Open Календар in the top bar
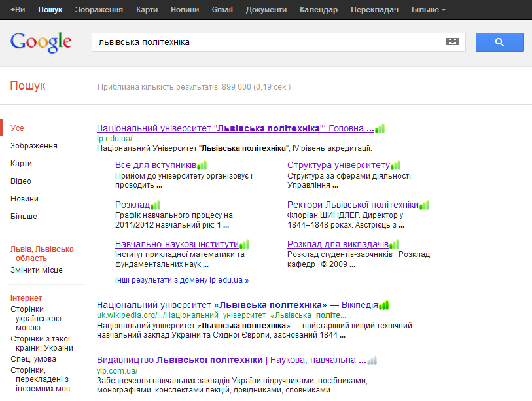The image size is (532, 401). pyautogui.click(x=319, y=10)
